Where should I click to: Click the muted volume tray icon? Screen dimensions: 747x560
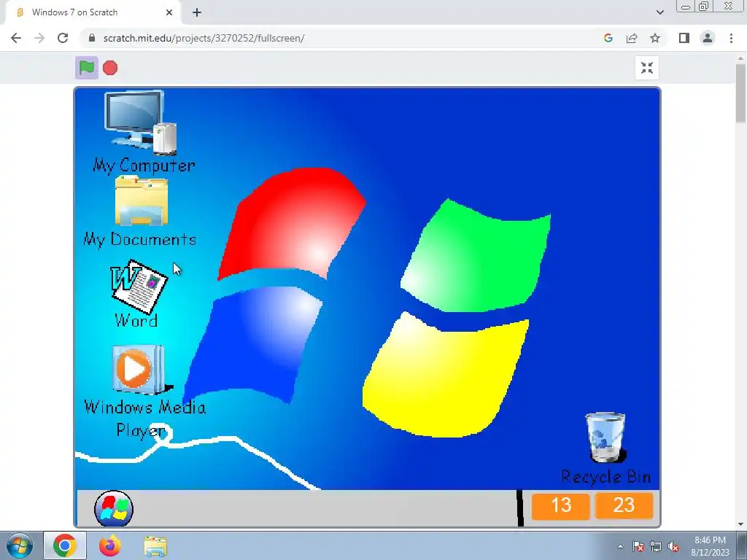[673, 547]
